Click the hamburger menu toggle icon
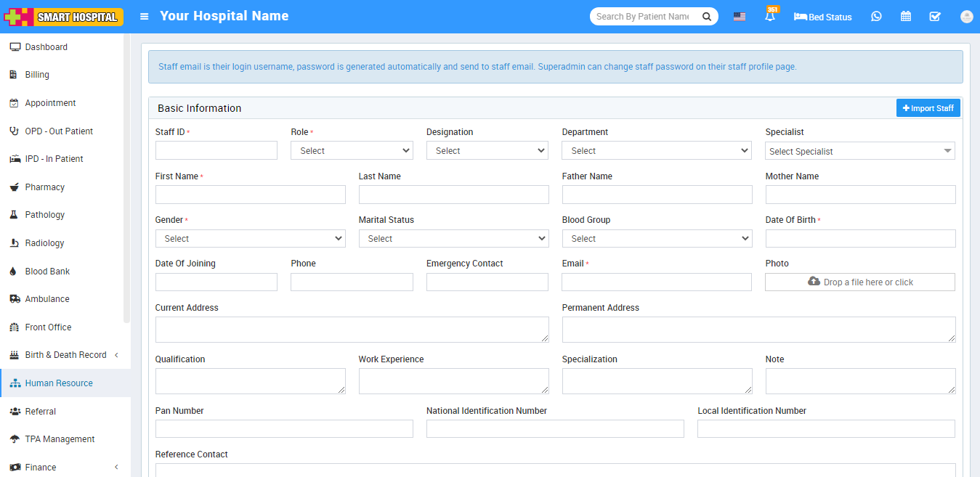Image resolution: width=980 pixels, height=477 pixels. click(x=145, y=17)
